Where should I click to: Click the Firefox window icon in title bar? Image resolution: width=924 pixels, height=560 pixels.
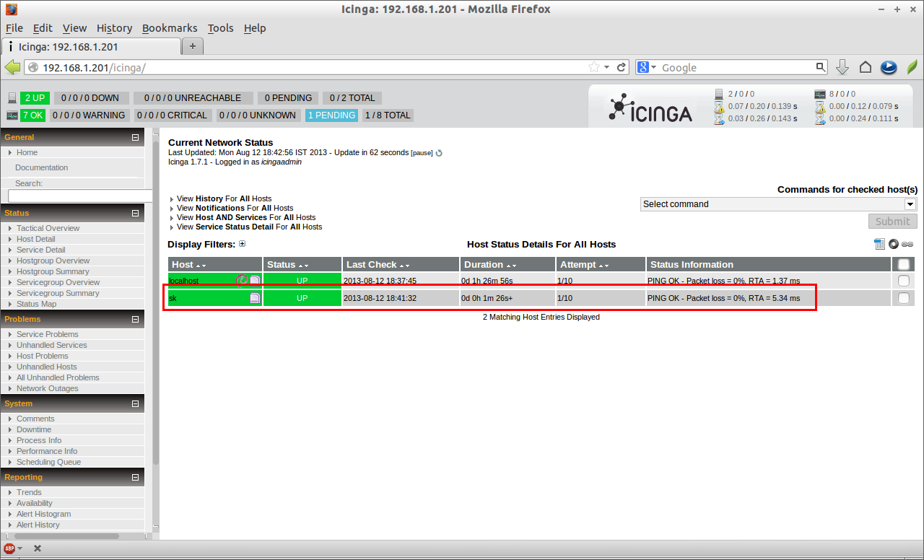(x=11, y=9)
